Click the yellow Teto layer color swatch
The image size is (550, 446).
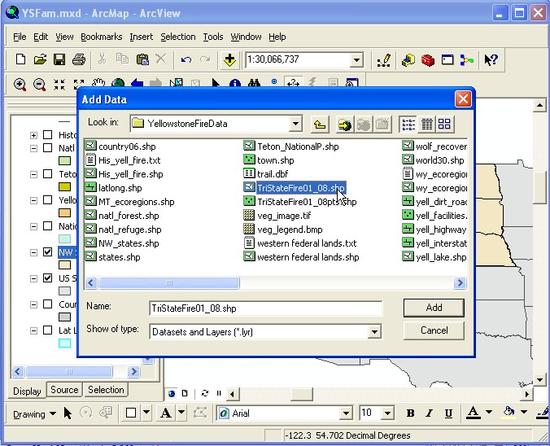(65, 187)
